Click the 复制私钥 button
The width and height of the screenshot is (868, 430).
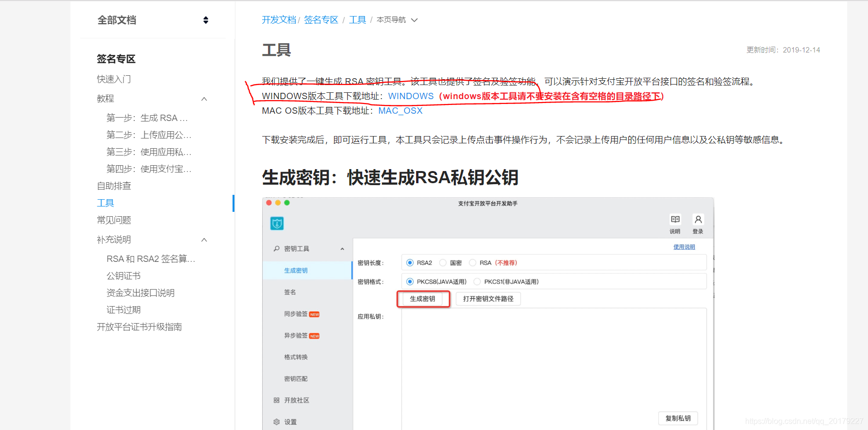[x=678, y=418]
